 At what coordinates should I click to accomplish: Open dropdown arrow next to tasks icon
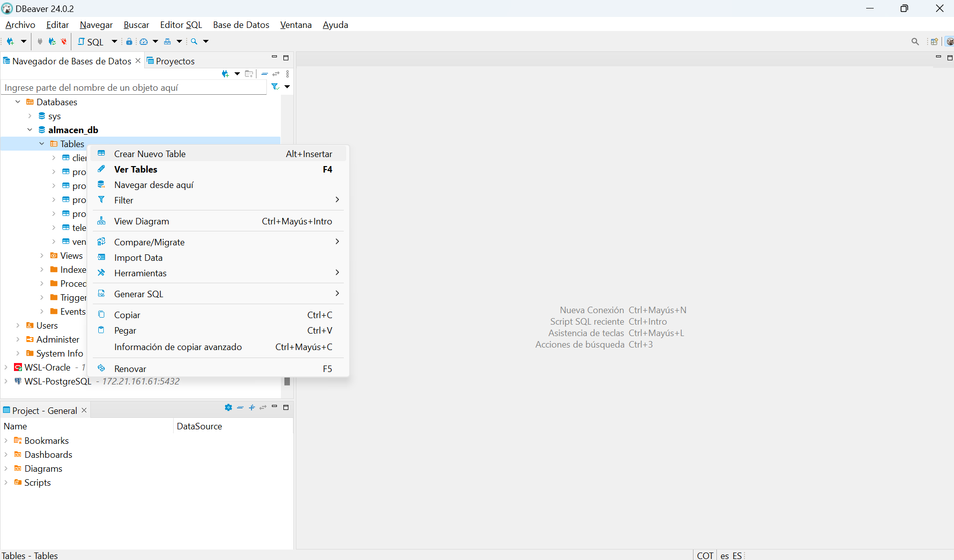pyautogui.click(x=179, y=41)
